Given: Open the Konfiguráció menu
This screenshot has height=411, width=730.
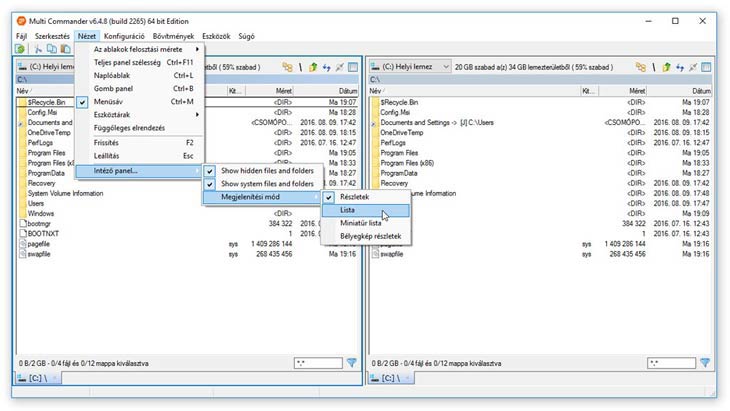Looking at the screenshot, I should [x=124, y=36].
